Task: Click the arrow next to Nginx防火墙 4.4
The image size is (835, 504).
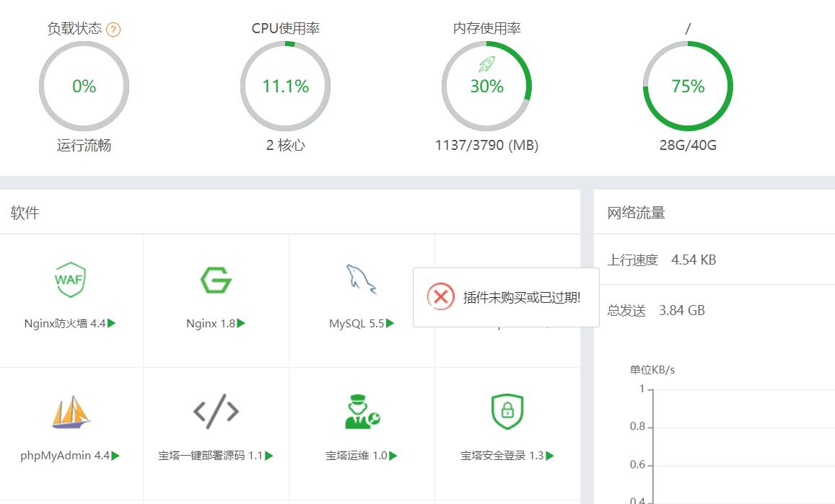Action: [111, 323]
